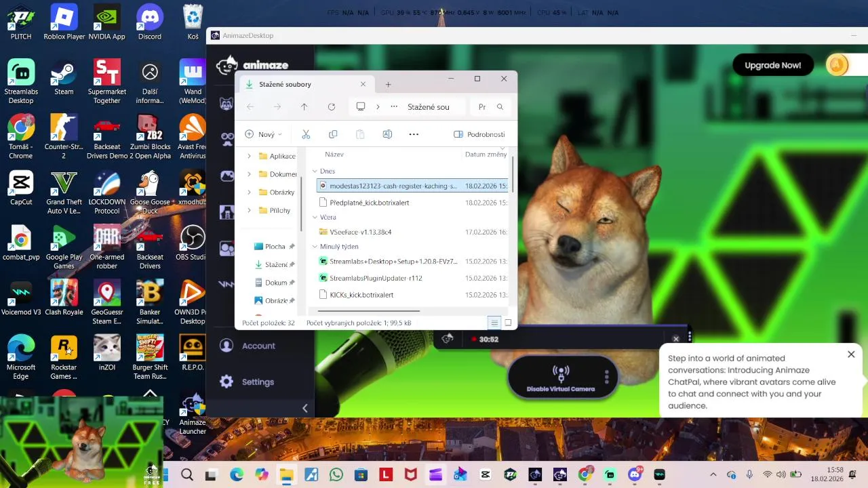Open Microsoft Edge from the taskbar
The image size is (868, 488).
pyautogui.click(x=237, y=474)
